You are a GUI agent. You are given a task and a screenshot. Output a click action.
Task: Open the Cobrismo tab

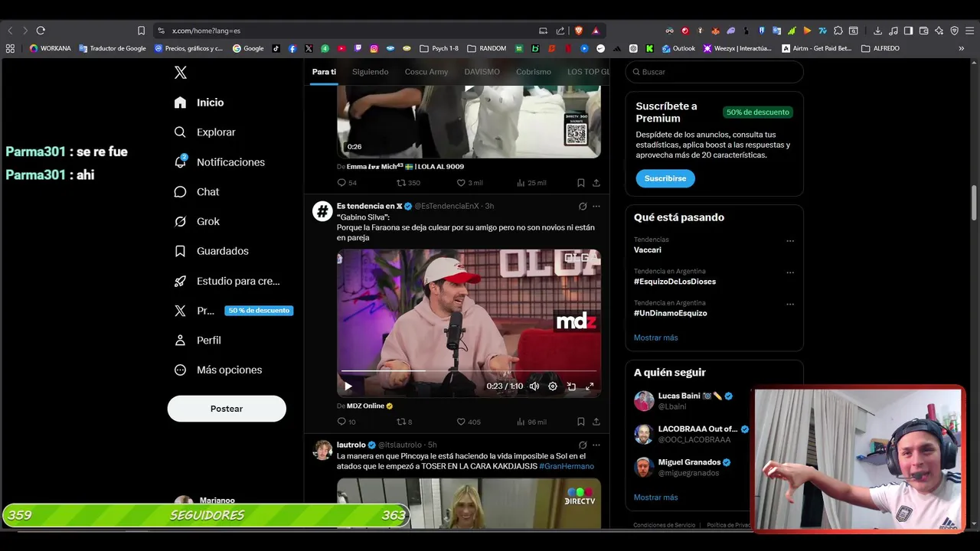tap(534, 72)
